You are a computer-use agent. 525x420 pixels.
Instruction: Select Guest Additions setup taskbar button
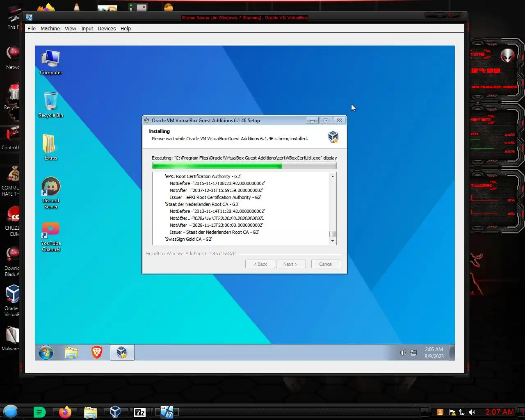pos(122,352)
